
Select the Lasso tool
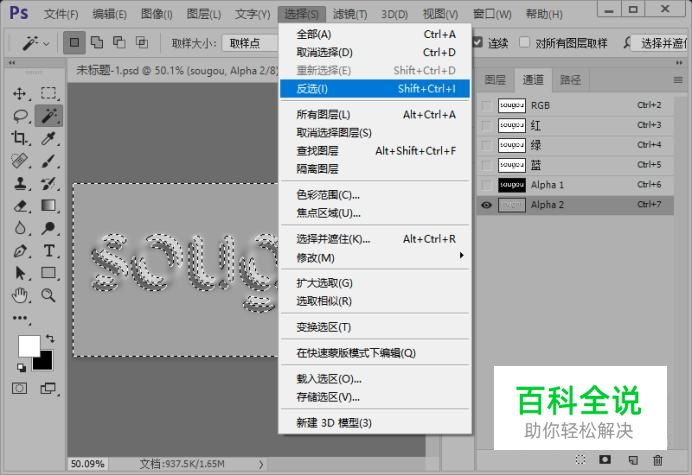click(19, 116)
